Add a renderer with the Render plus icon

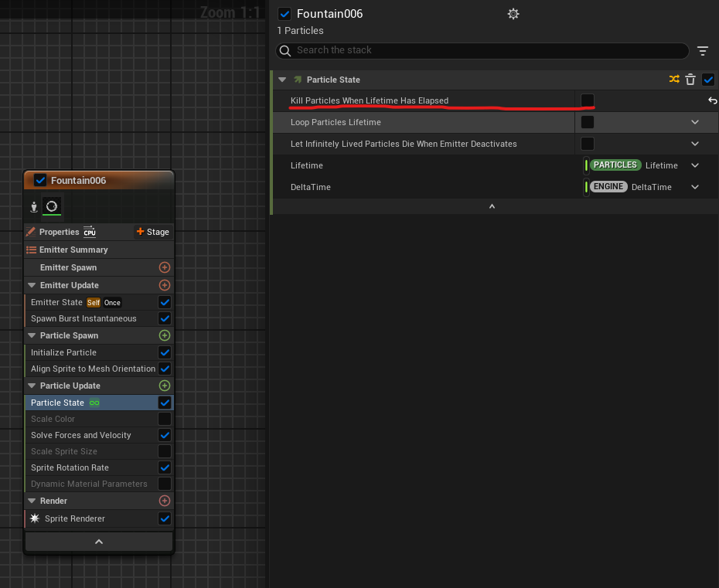pos(164,501)
